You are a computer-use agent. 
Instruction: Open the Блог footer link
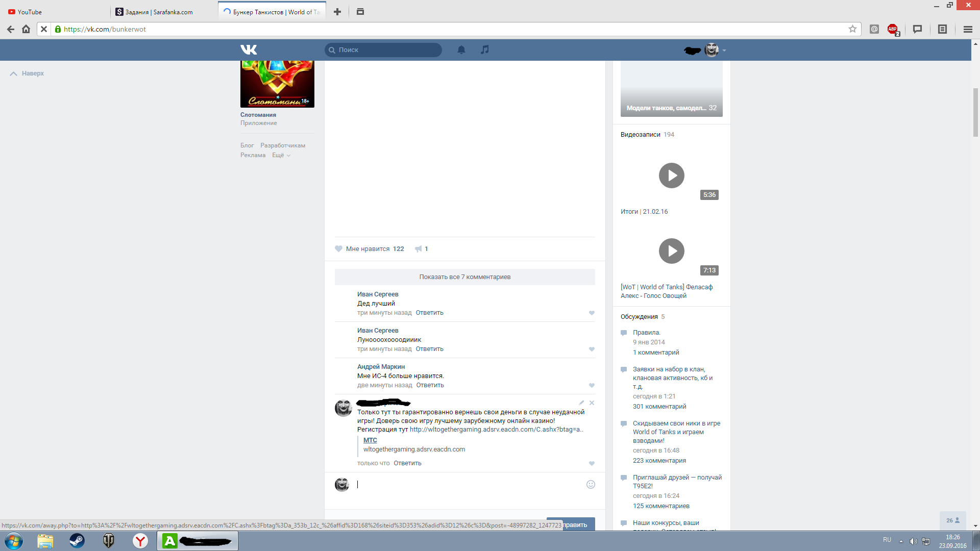click(247, 145)
